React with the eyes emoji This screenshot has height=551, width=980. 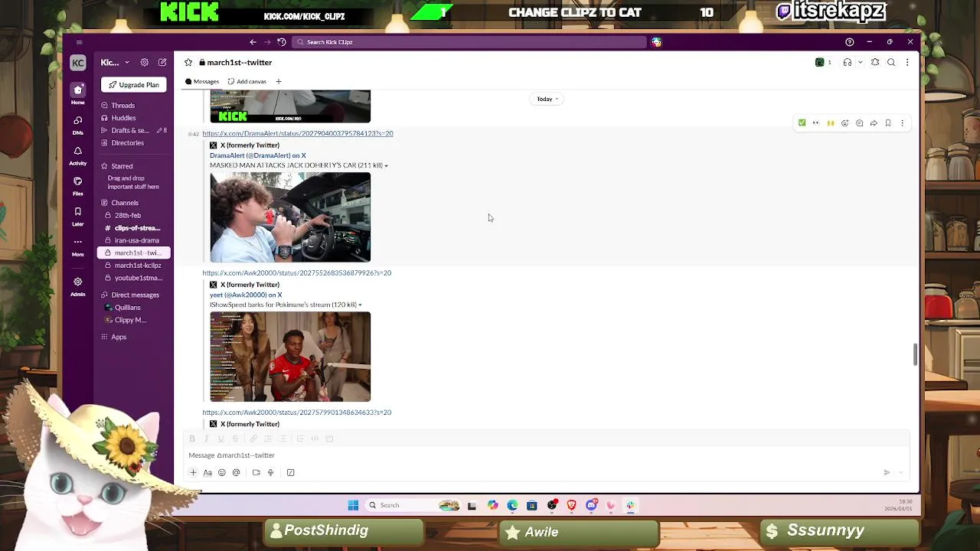click(x=816, y=123)
